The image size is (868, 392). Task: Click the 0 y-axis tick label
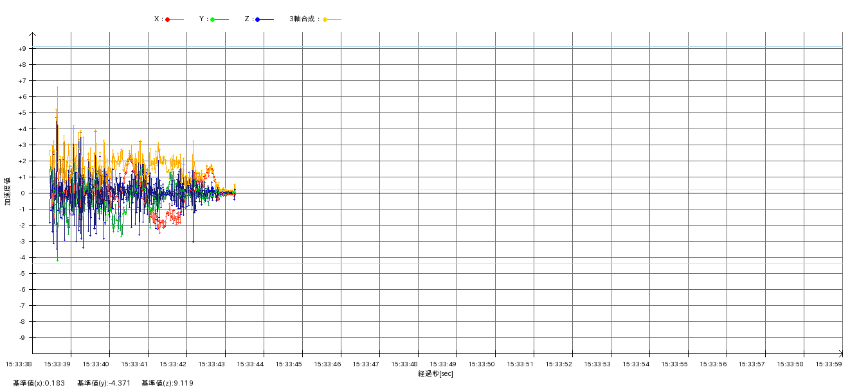pyautogui.click(x=23, y=193)
